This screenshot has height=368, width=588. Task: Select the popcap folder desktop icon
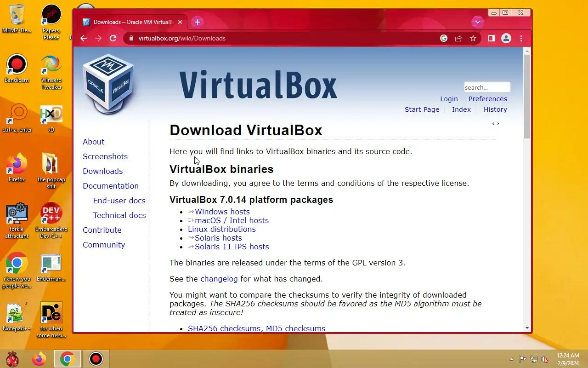(x=51, y=171)
